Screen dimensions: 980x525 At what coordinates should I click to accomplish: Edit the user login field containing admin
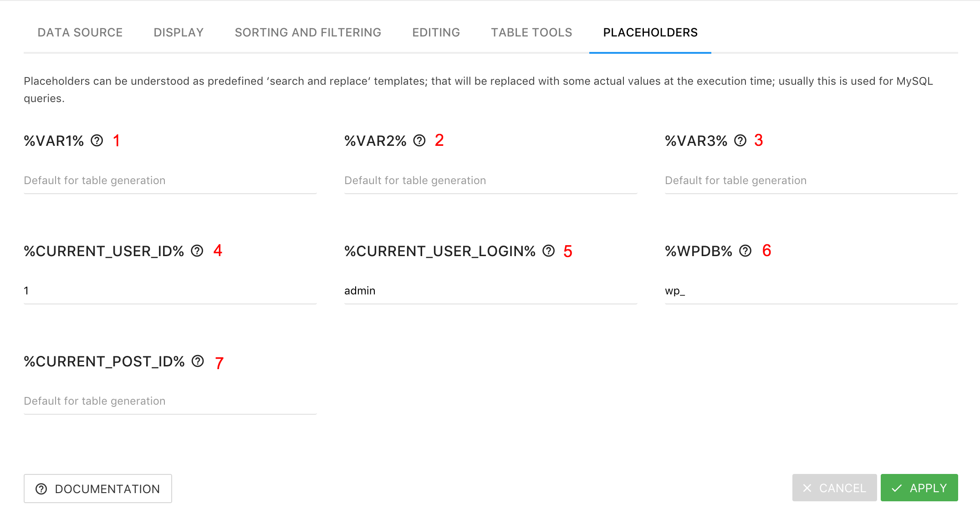[491, 291]
